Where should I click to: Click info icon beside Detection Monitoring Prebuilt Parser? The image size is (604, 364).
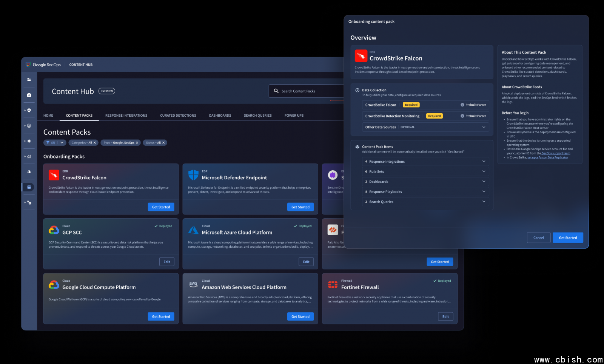(462, 116)
